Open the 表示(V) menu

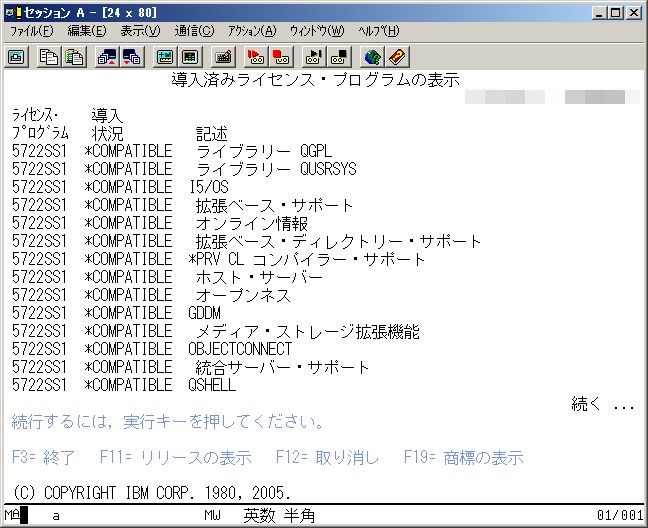pyautogui.click(x=140, y=31)
